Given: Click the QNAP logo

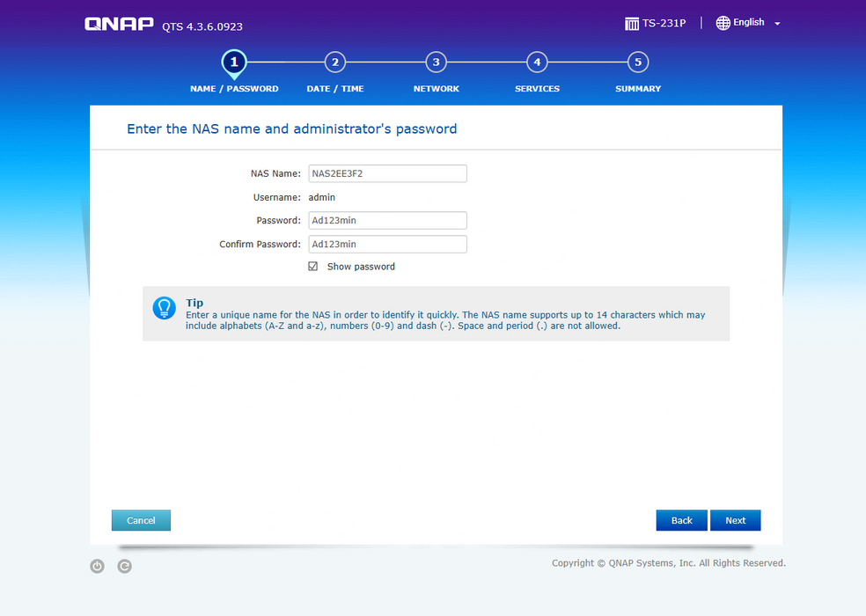Looking at the screenshot, I should 119,24.
